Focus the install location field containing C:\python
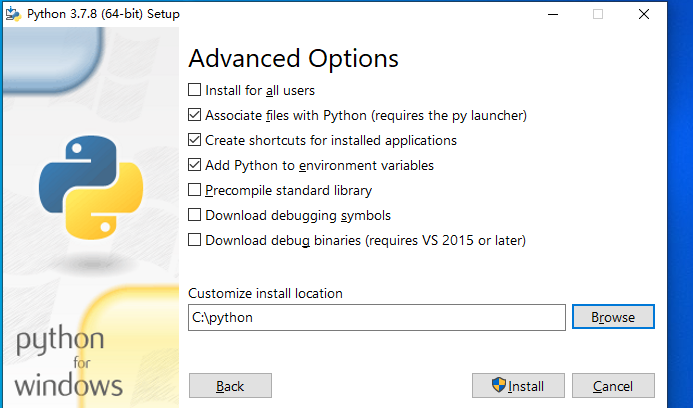The height and width of the screenshot is (408, 693). (377, 317)
